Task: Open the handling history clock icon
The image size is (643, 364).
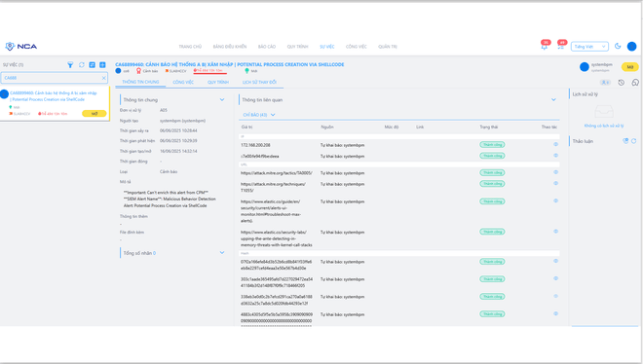Action: pyautogui.click(x=622, y=83)
